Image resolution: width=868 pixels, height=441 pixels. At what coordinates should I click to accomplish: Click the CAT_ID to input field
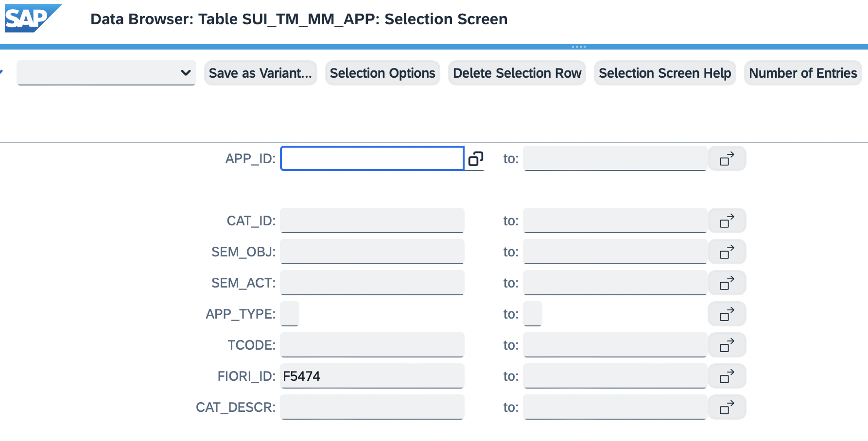pyautogui.click(x=615, y=221)
